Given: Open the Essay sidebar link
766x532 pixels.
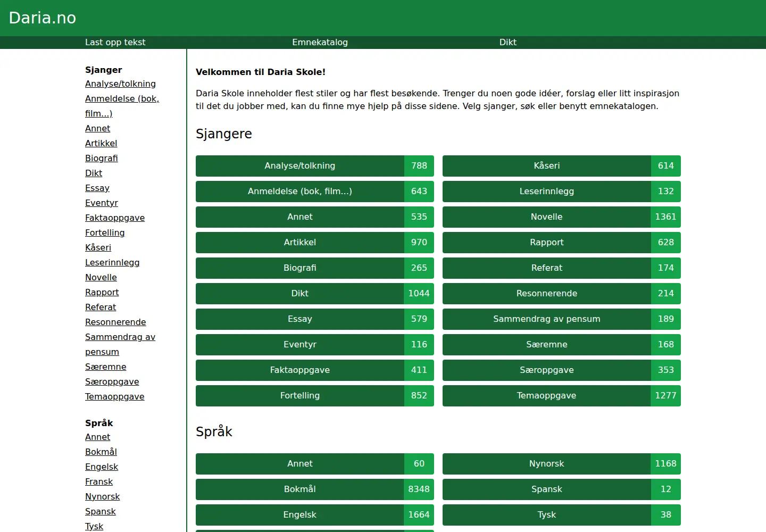Looking at the screenshot, I should (x=97, y=188).
